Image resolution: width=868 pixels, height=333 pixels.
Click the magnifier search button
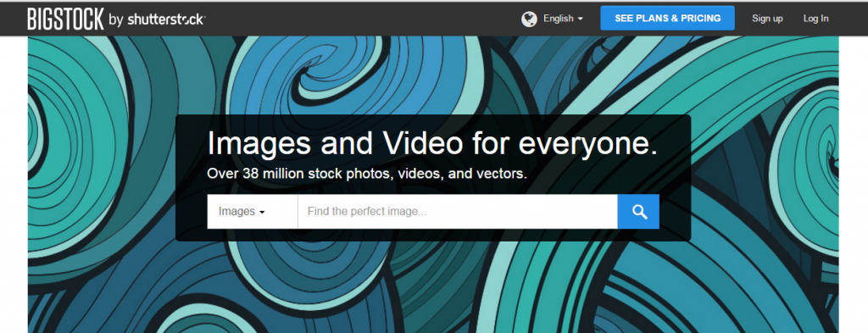pos(638,211)
